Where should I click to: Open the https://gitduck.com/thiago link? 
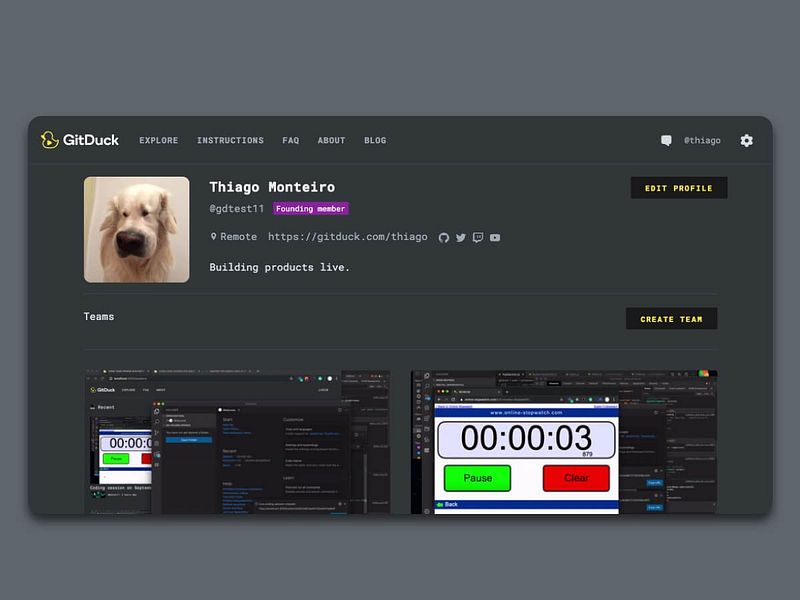coord(347,237)
